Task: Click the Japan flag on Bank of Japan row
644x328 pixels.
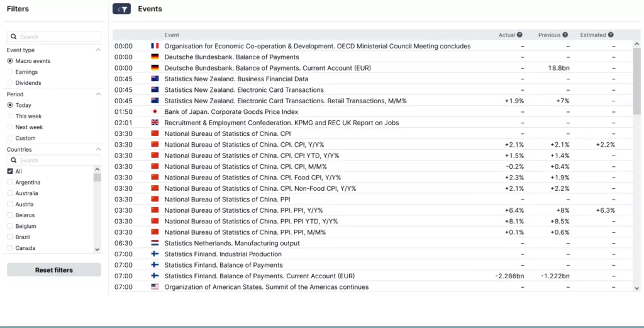Action: [155, 111]
